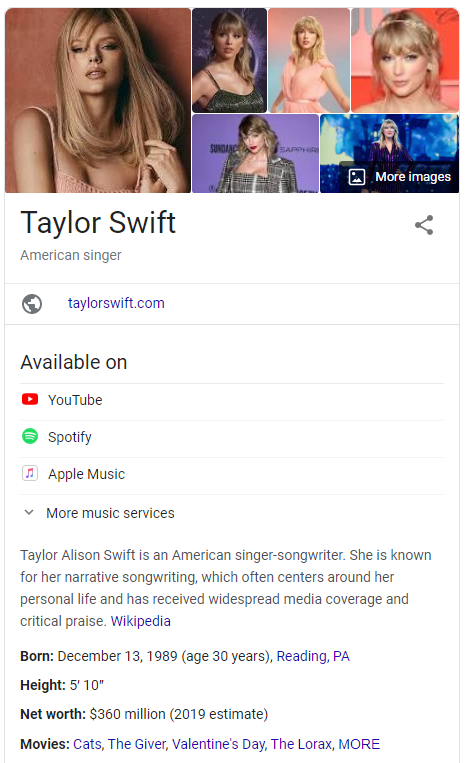Open the large main portrait photo
The width and height of the screenshot is (468, 763).
pos(98,100)
